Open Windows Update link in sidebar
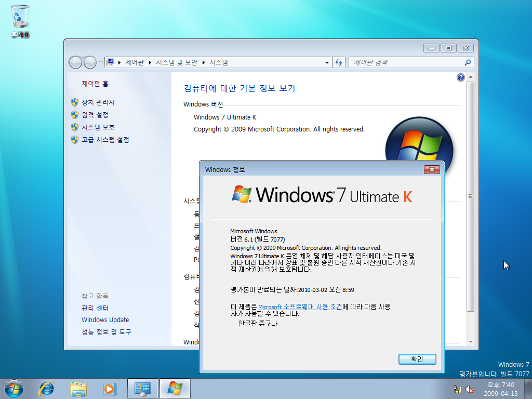The image size is (532, 399). [105, 320]
